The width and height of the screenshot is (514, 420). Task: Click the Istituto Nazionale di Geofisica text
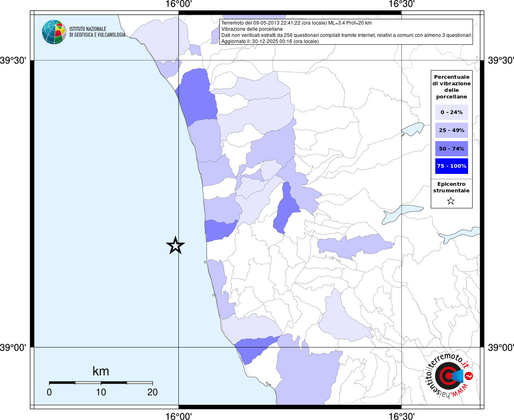click(x=97, y=32)
